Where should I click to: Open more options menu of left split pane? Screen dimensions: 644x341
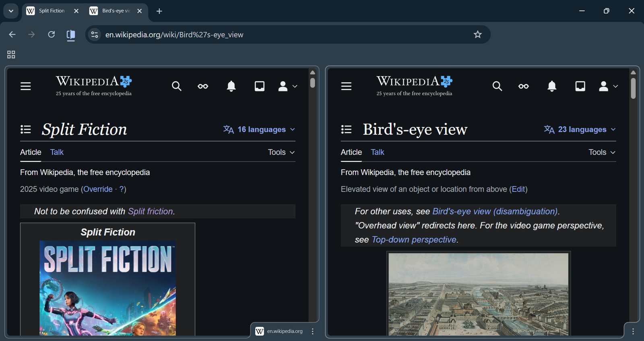click(x=313, y=331)
